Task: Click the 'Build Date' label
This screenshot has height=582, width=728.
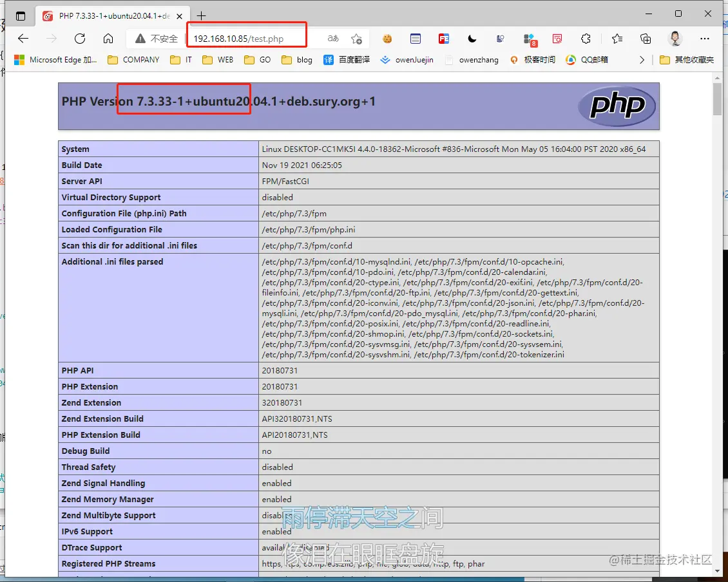Action: pyautogui.click(x=82, y=165)
